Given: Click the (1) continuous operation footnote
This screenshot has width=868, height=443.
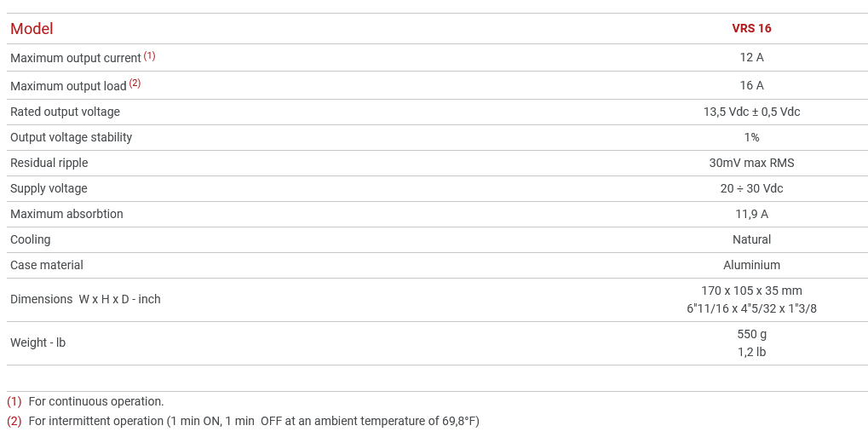Looking at the screenshot, I should pos(95,401).
